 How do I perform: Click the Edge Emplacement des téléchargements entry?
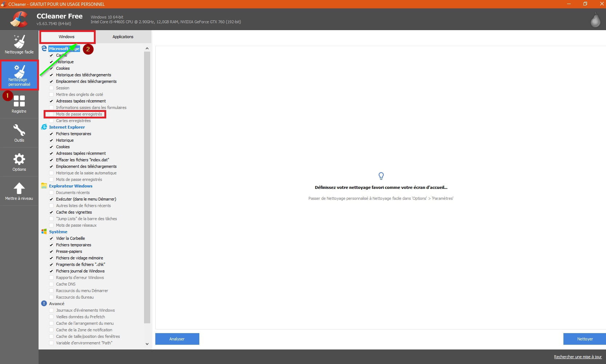point(86,81)
